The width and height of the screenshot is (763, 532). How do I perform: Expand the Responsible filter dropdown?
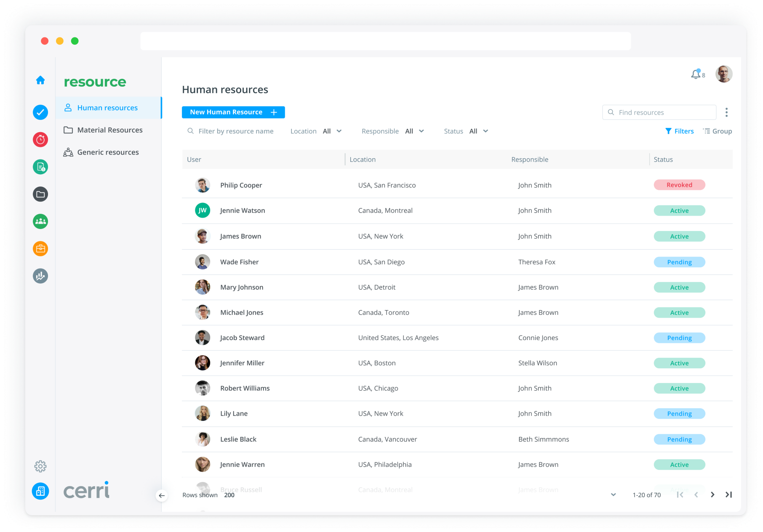[x=414, y=131]
